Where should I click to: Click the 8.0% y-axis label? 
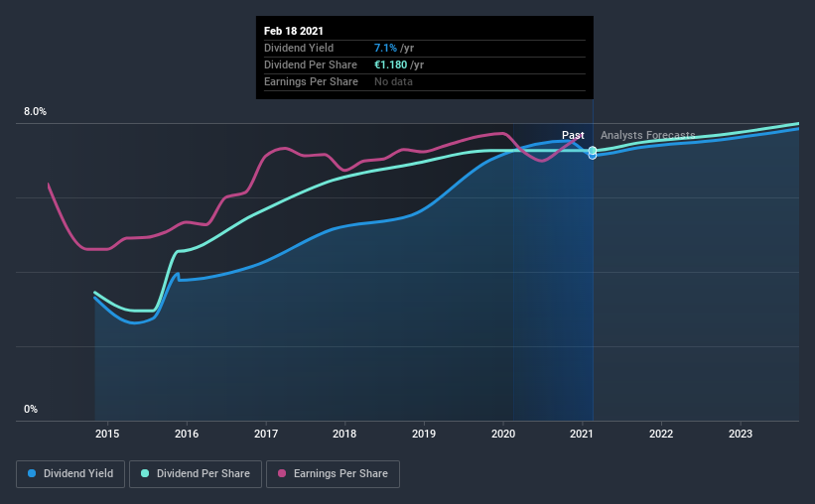click(35, 112)
